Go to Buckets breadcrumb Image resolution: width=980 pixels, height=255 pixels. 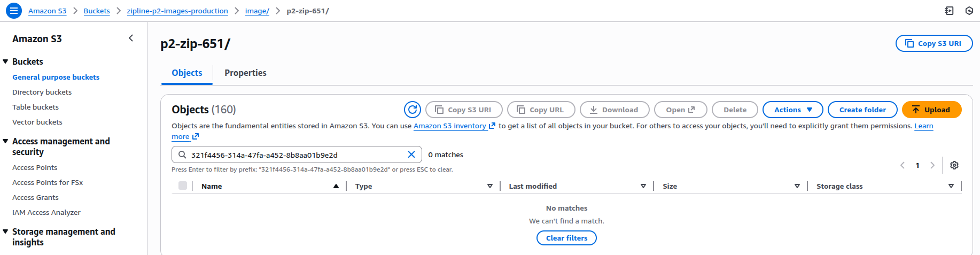(x=97, y=11)
